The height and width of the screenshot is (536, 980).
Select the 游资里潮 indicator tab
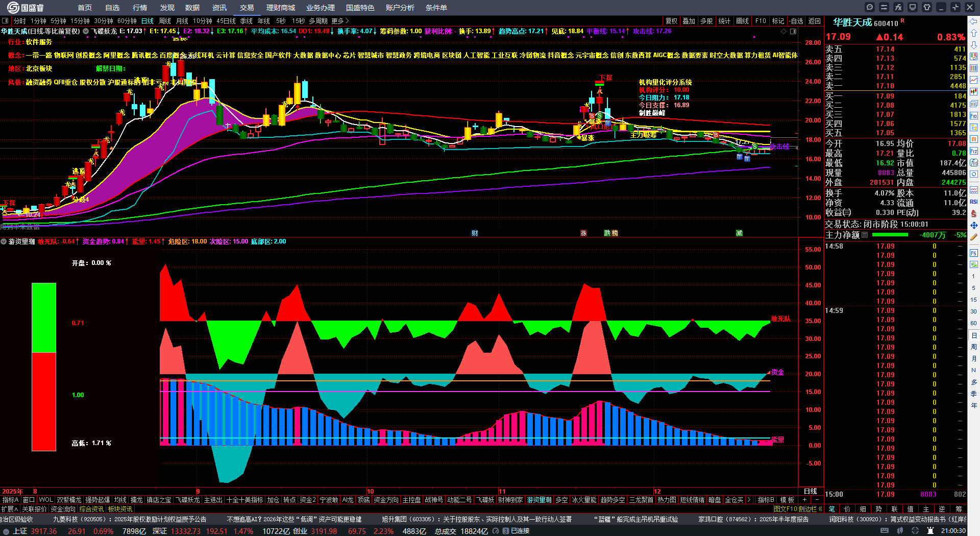tap(540, 500)
